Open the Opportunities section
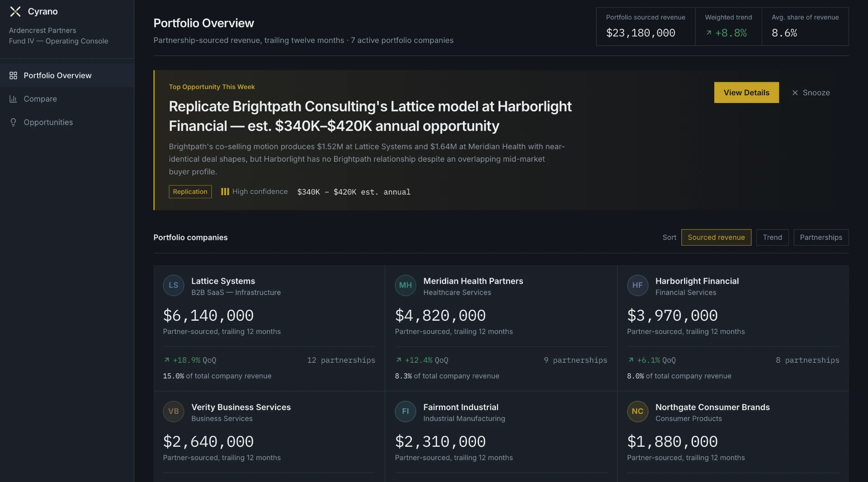 (x=67, y=122)
